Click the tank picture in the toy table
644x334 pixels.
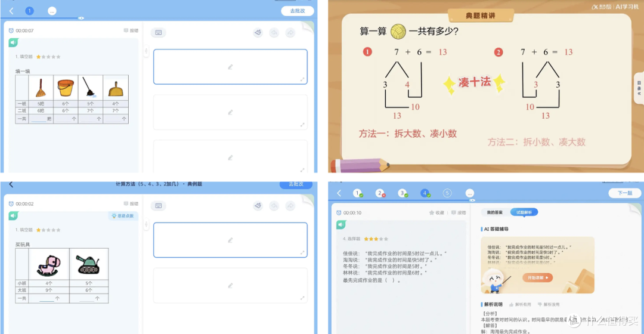(x=89, y=264)
